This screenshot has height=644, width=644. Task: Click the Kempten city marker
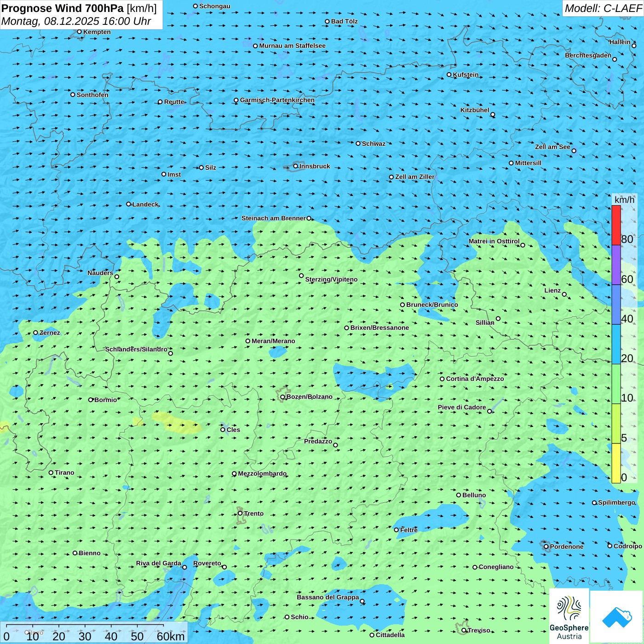pyautogui.click(x=79, y=32)
